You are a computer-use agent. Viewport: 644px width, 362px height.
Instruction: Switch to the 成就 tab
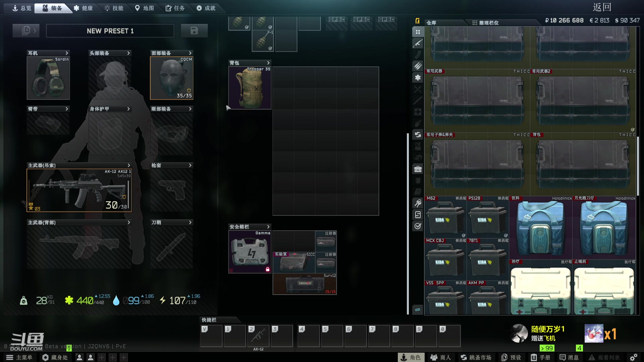pos(206,8)
